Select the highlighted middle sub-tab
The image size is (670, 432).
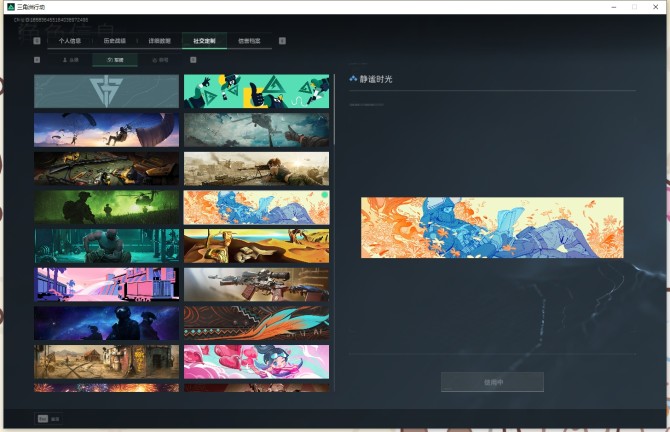click(115, 60)
